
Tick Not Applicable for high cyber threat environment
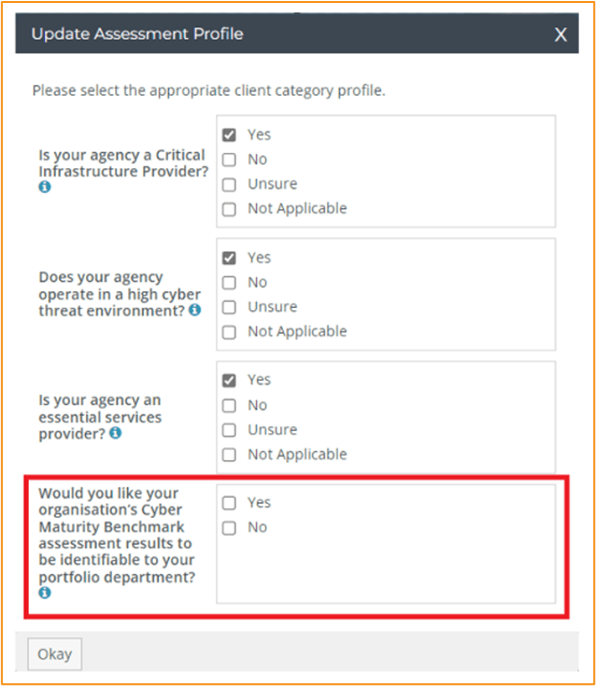coord(229,332)
